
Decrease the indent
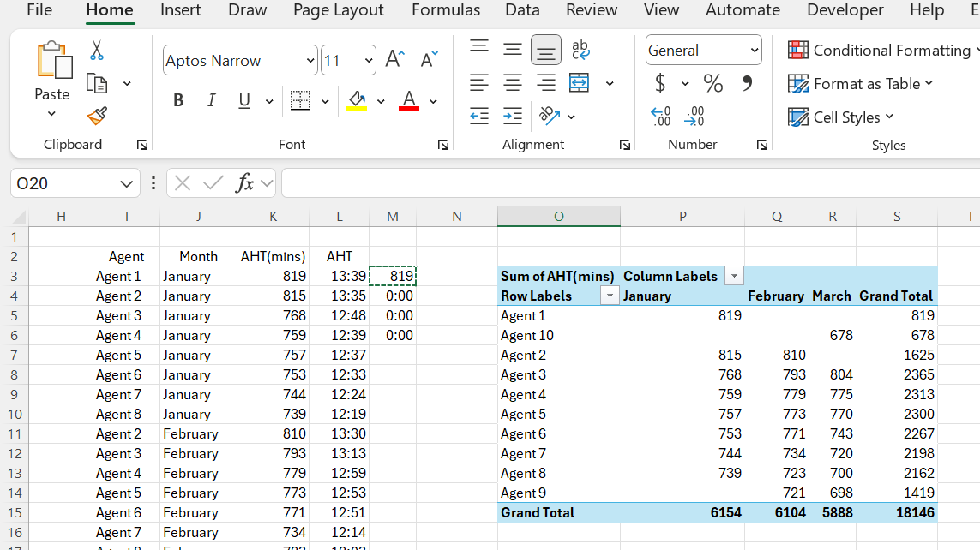479,116
